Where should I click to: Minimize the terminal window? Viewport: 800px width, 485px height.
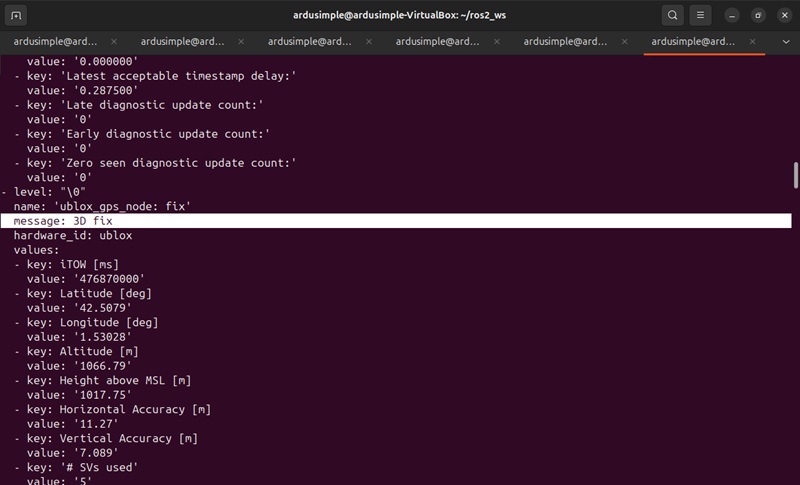click(733, 15)
